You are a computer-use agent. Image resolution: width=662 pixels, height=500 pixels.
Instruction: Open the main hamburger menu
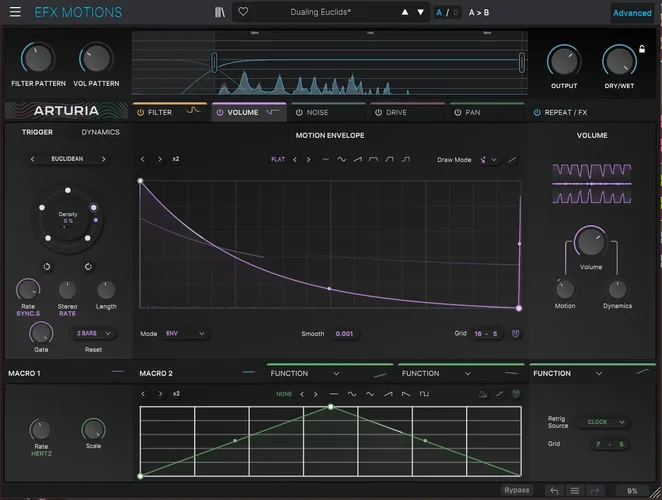coord(13,13)
